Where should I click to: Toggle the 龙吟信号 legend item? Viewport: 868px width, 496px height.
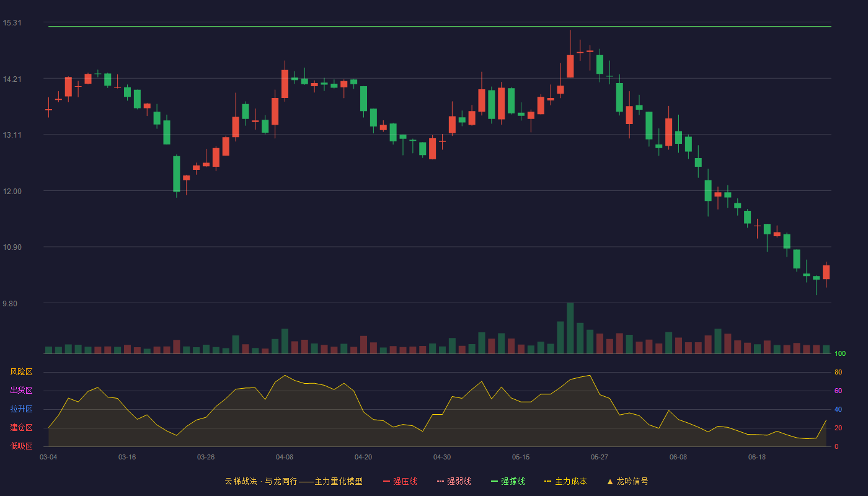[627, 481]
